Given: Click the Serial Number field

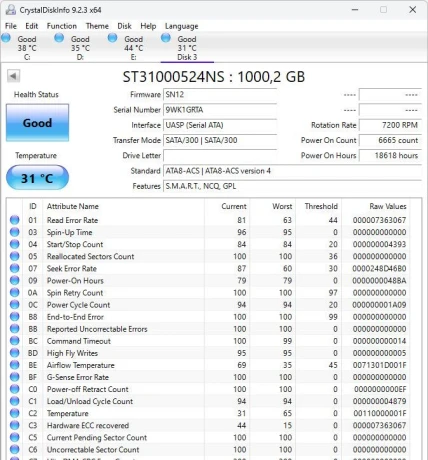Looking at the screenshot, I should tap(220, 110).
